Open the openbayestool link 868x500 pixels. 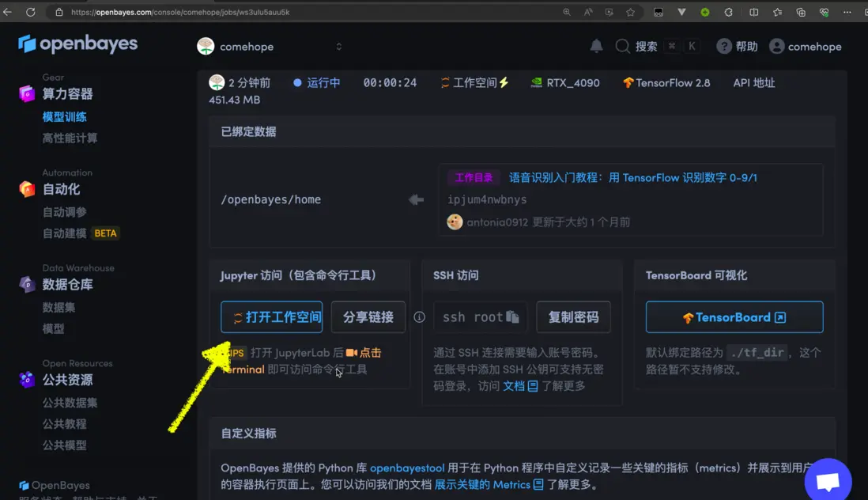point(407,468)
